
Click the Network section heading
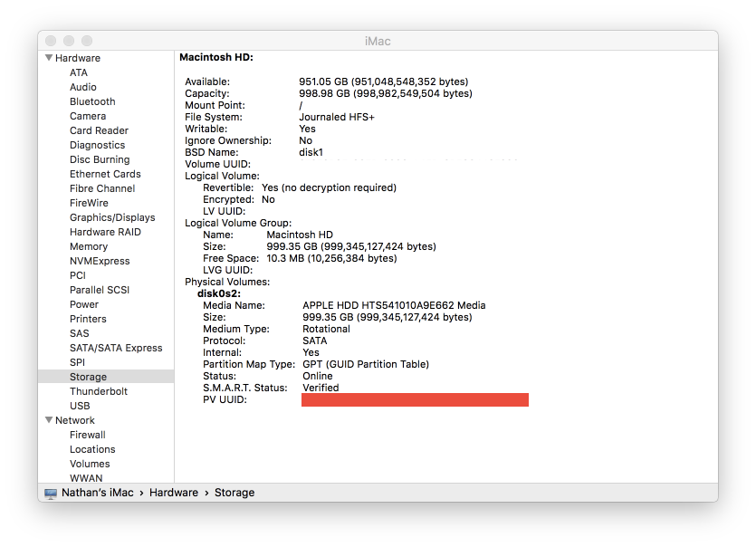(75, 420)
